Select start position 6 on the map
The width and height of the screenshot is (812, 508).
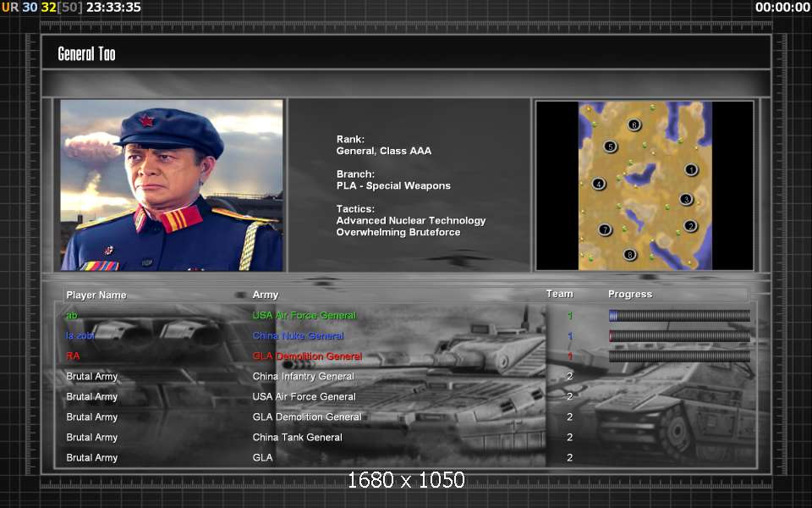point(634,124)
